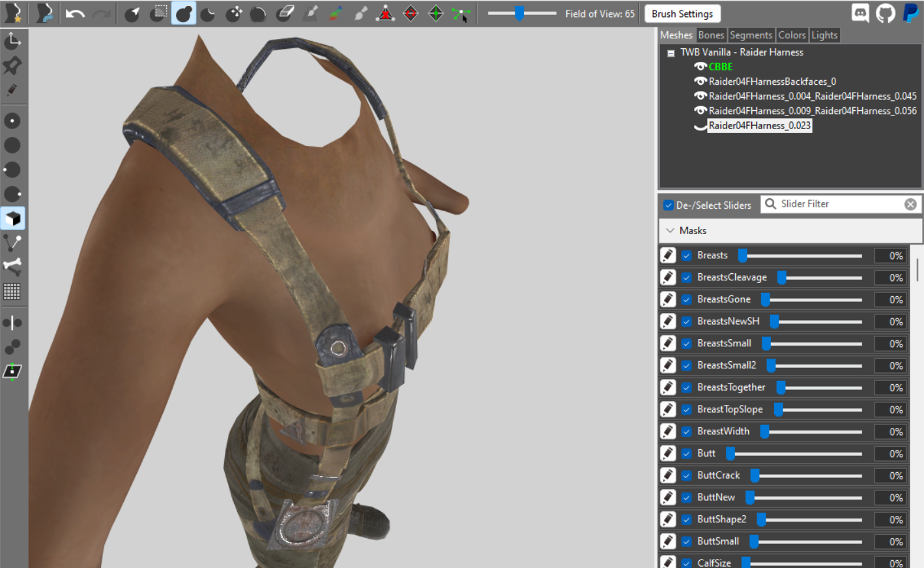This screenshot has width=924, height=568.
Task: Collapse the Masks slider group
Action: coord(670,231)
